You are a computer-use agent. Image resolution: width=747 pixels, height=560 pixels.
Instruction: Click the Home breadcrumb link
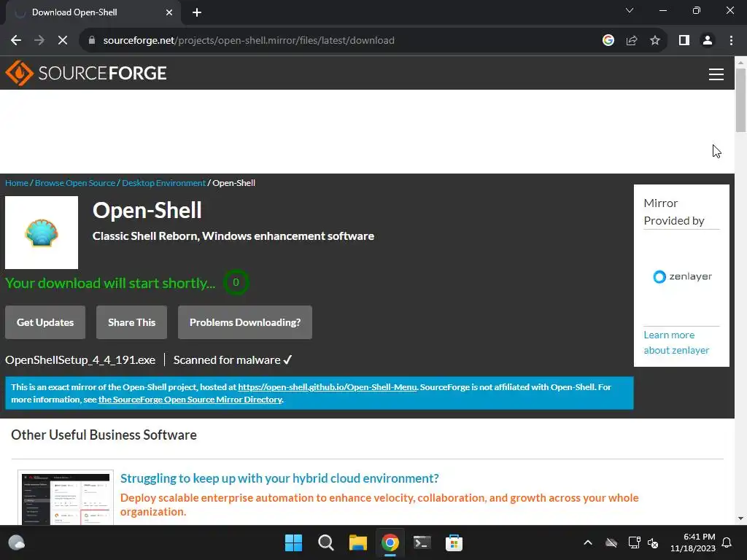pos(17,183)
